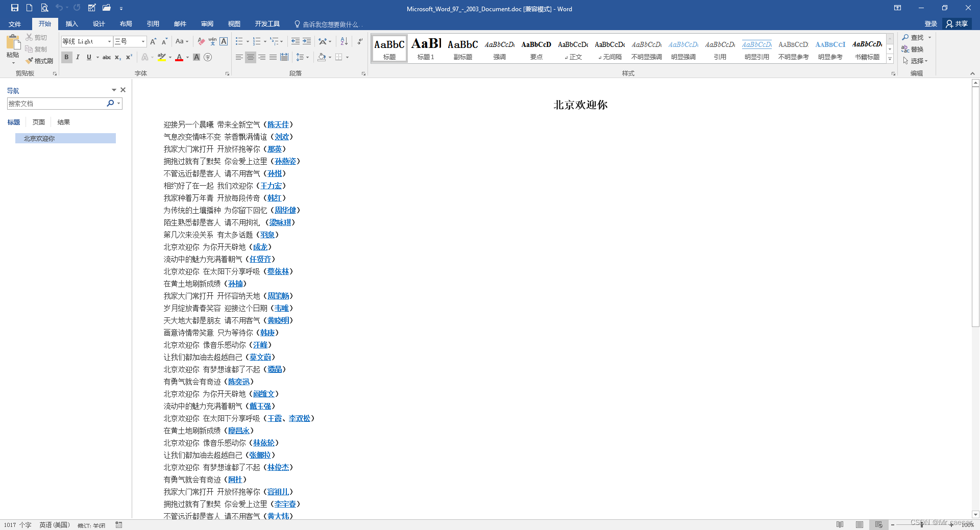Apply yellow text highlight color
Image resolution: width=980 pixels, height=530 pixels.
pos(162,57)
